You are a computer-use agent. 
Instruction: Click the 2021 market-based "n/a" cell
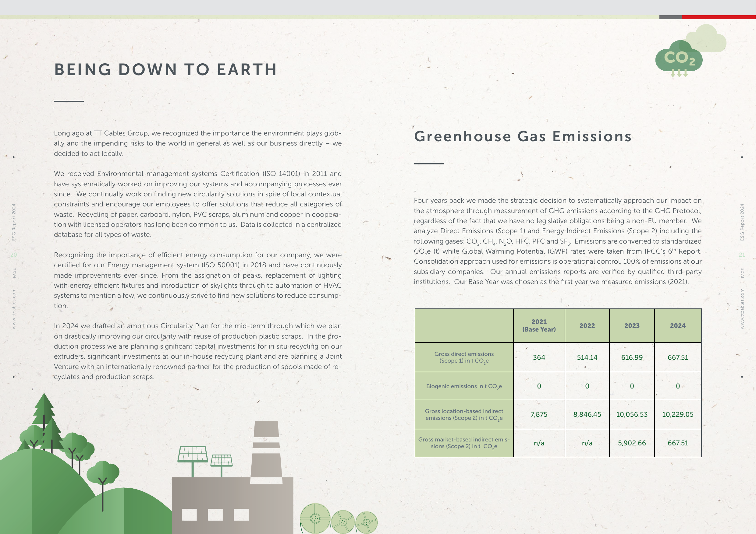[x=539, y=443]
